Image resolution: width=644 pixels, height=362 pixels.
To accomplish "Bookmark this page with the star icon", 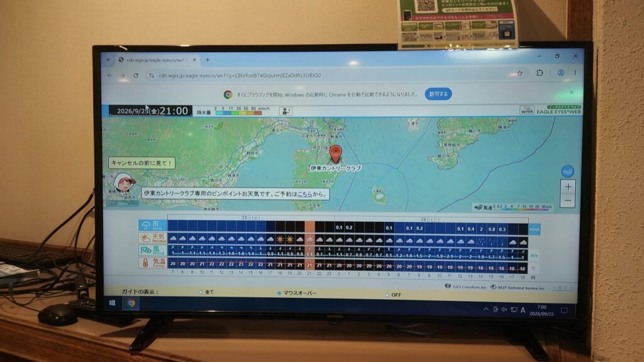I will [519, 73].
